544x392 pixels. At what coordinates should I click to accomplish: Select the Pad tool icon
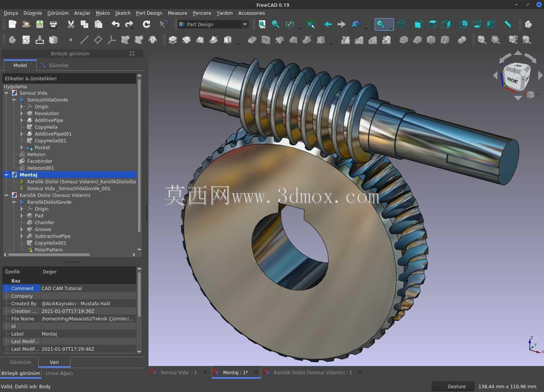click(x=173, y=40)
